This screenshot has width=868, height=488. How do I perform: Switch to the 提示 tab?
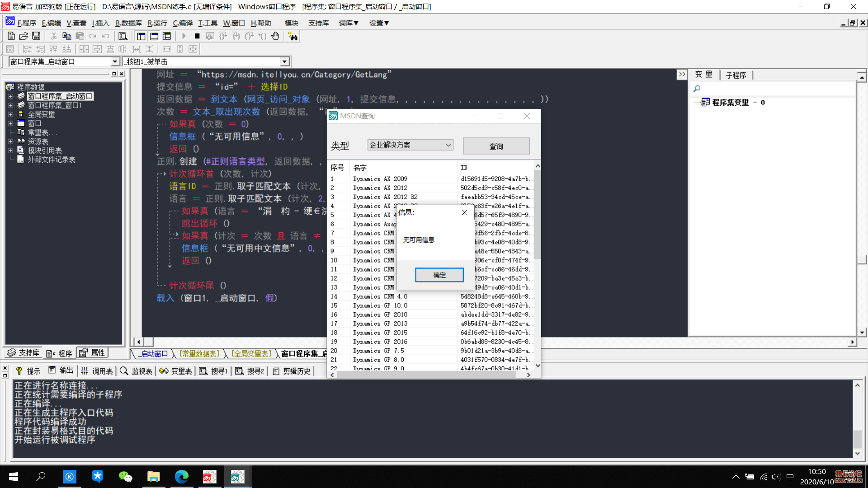point(28,371)
